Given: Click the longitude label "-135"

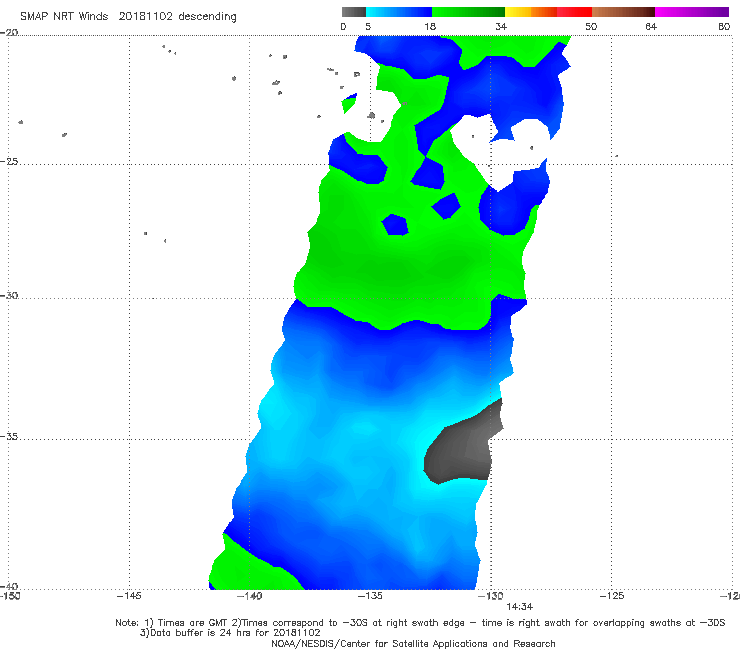Looking at the screenshot, I should coord(370,596).
